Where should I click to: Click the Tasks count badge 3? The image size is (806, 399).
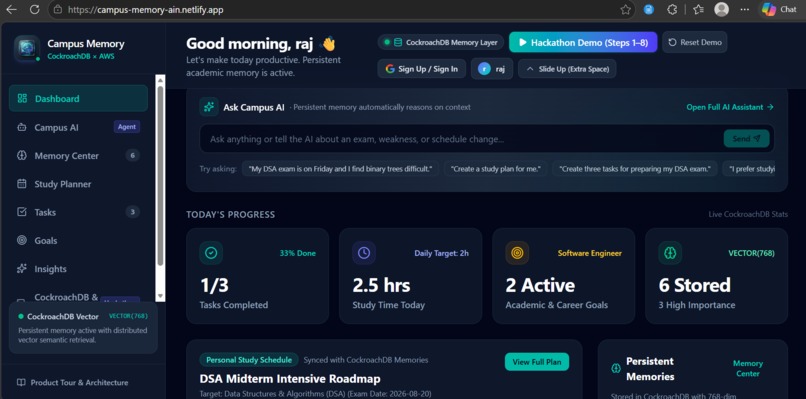tap(133, 212)
